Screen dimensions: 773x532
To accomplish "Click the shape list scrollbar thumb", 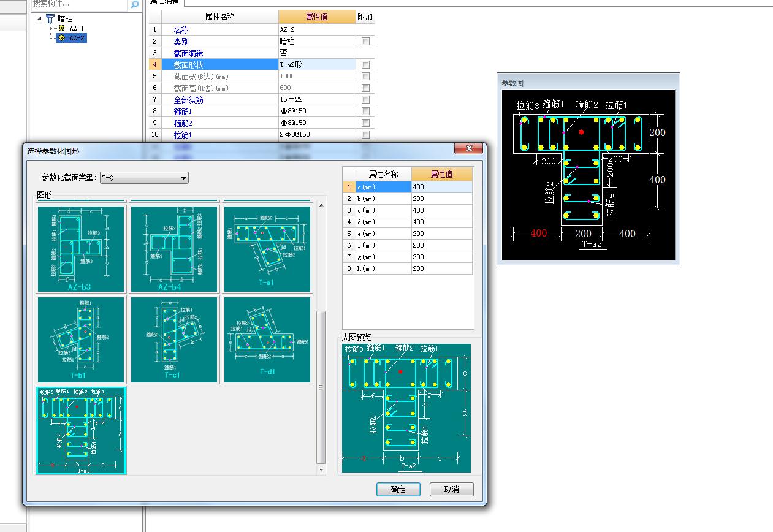I will pos(321,387).
